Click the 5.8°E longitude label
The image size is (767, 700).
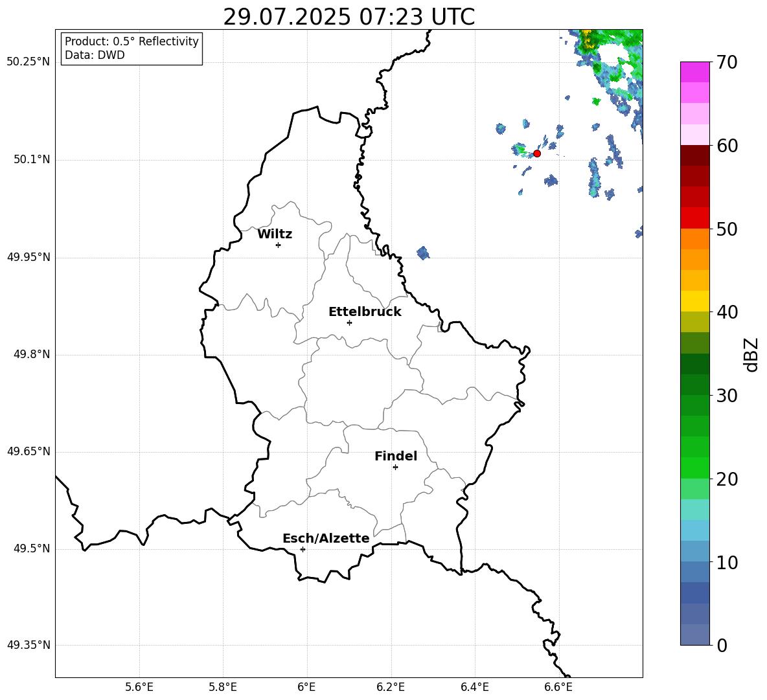pos(223,687)
